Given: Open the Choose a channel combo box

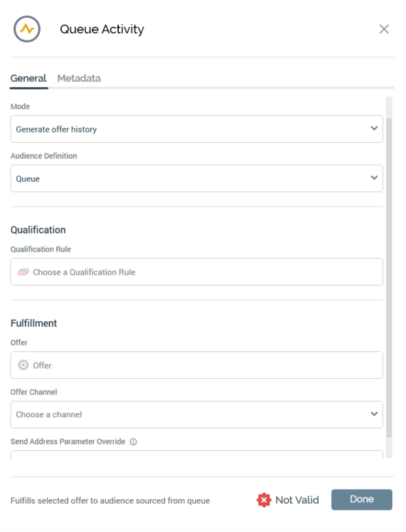Looking at the screenshot, I should click(196, 415).
